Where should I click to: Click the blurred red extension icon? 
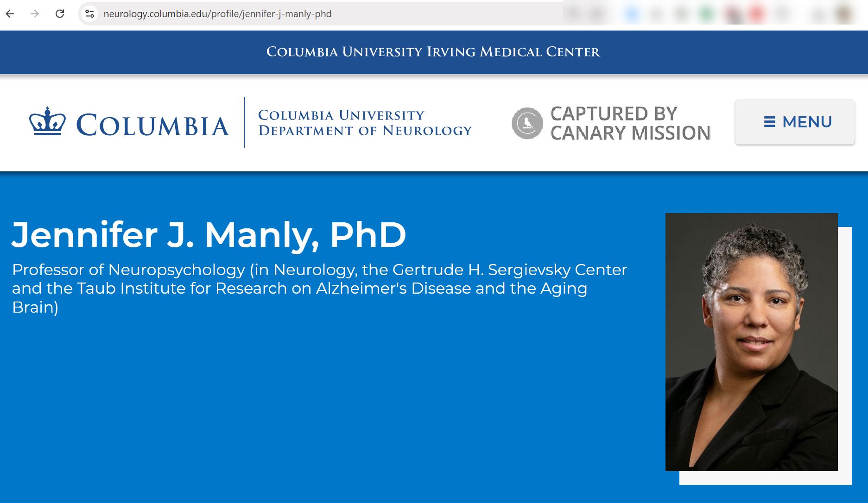click(756, 14)
